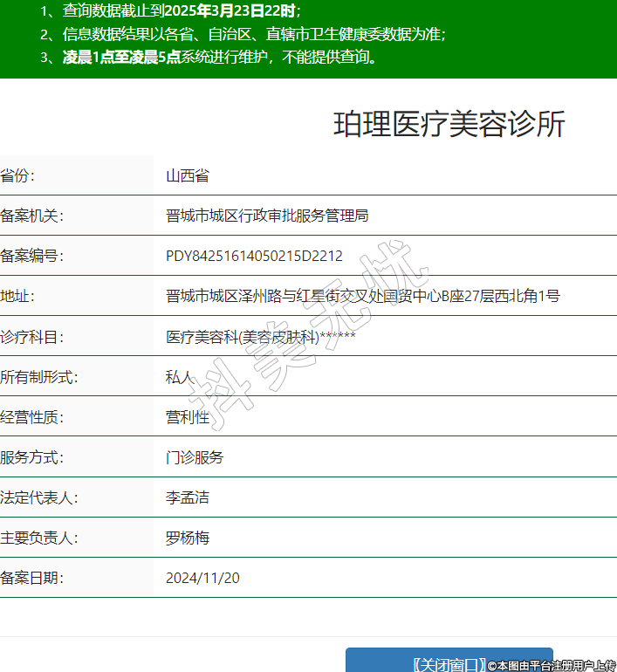Click the data cutoff date notice line
This screenshot has width=617, height=672.
click(170, 12)
